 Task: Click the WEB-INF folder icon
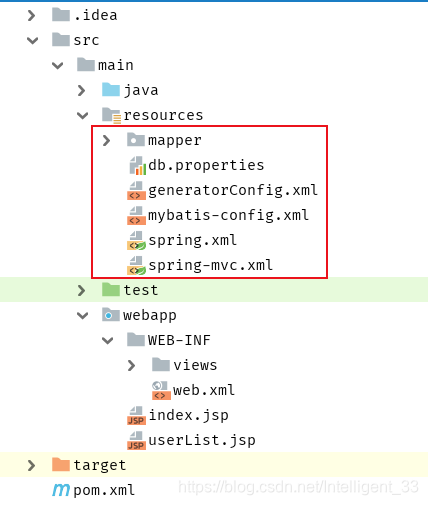[x=136, y=340]
